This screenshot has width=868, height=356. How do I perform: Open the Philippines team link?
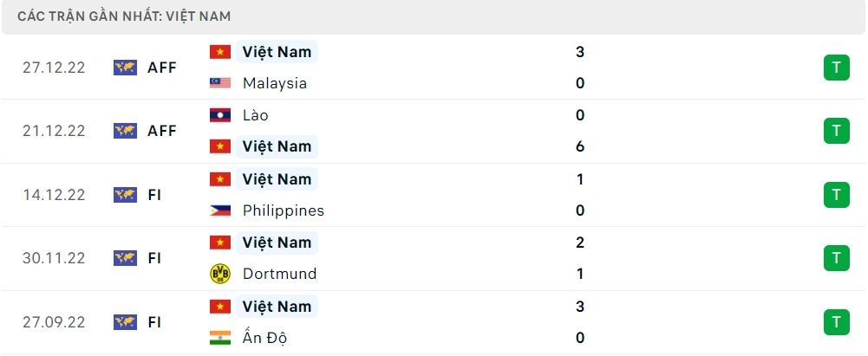click(x=284, y=210)
